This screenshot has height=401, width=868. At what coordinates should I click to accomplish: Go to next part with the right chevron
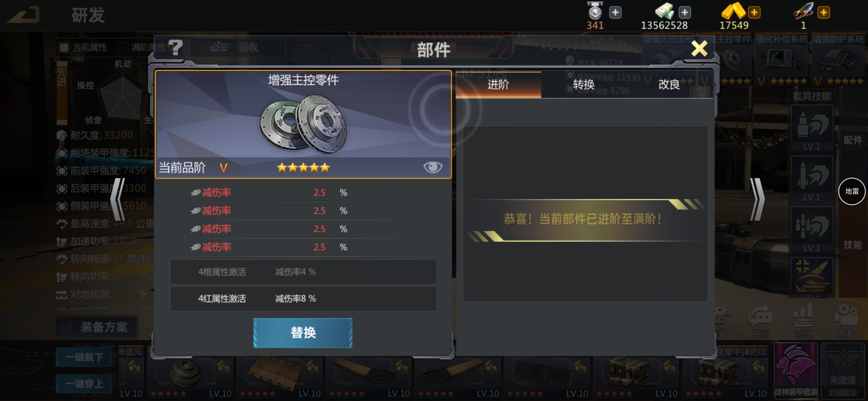[757, 199]
